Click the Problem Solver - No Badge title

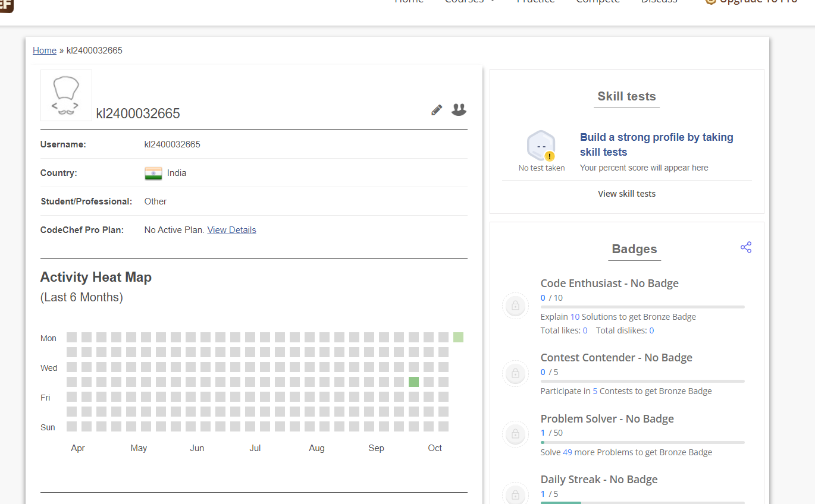pos(607,419)
